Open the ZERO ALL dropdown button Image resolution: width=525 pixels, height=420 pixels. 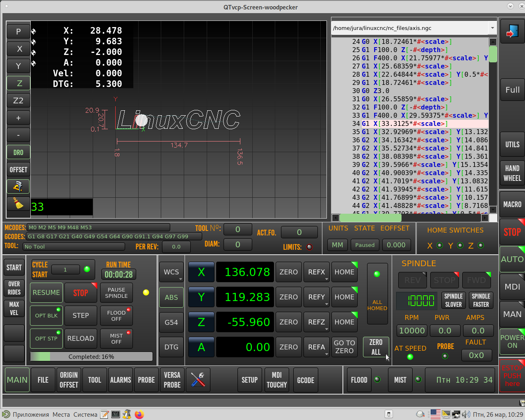[376, 347]
